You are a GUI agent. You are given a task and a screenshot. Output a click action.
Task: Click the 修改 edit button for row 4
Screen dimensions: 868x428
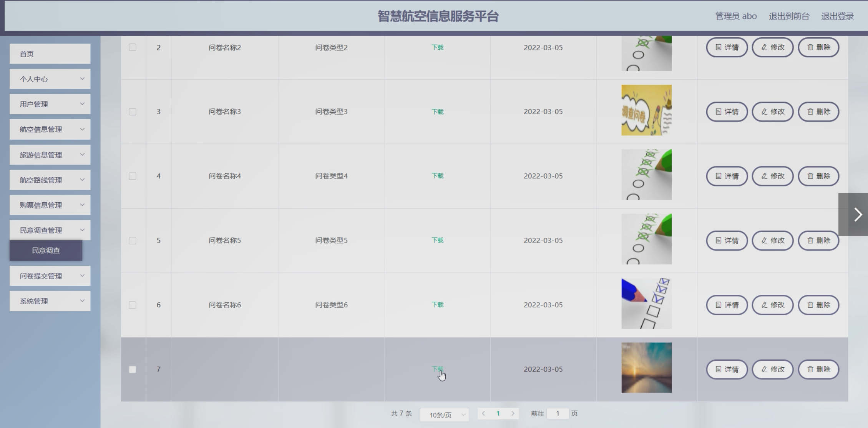[772, 176]
